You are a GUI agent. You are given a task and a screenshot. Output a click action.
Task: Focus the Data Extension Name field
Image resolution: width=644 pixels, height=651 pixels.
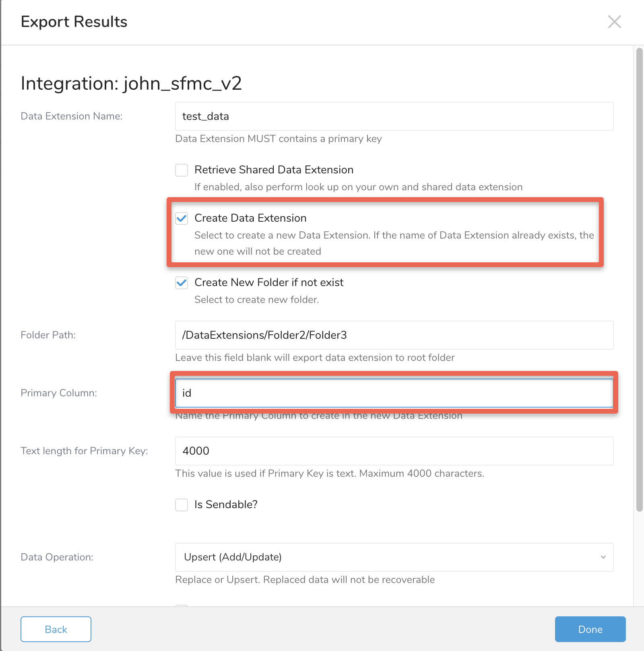click(394, 116)
